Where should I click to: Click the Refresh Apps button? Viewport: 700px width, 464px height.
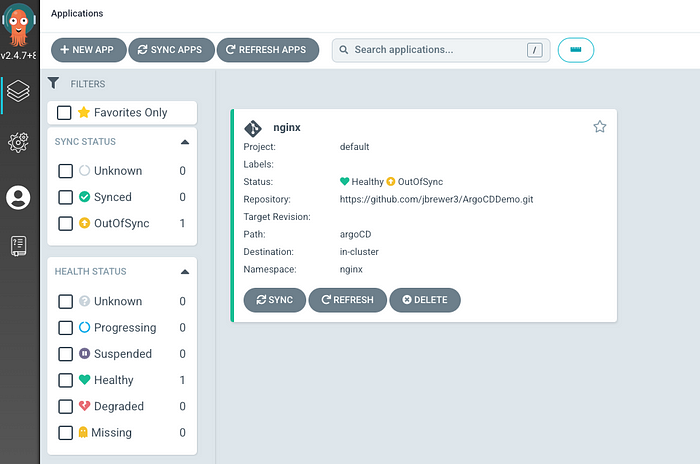point(268,50)
